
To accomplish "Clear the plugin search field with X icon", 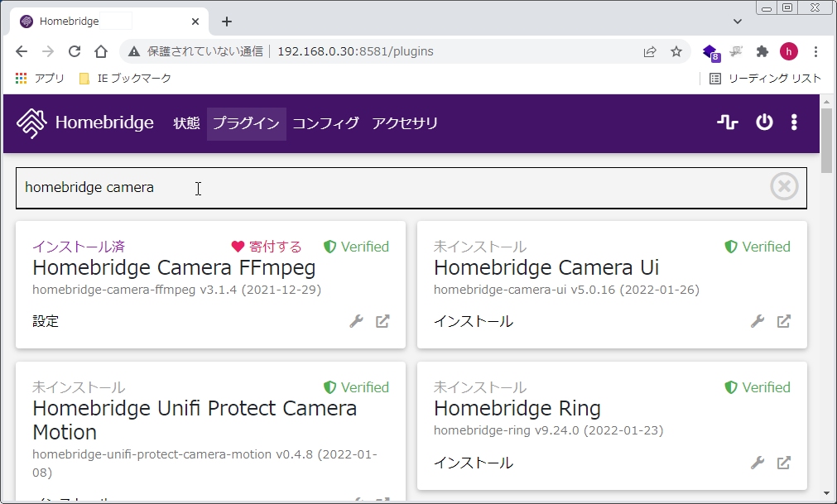I will 784,187.
